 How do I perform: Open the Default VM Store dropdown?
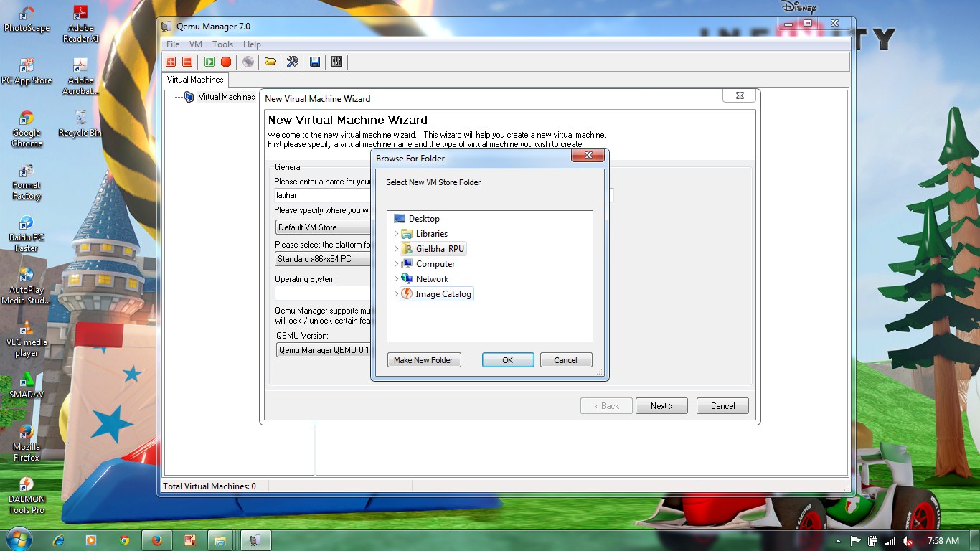(323, 227)
